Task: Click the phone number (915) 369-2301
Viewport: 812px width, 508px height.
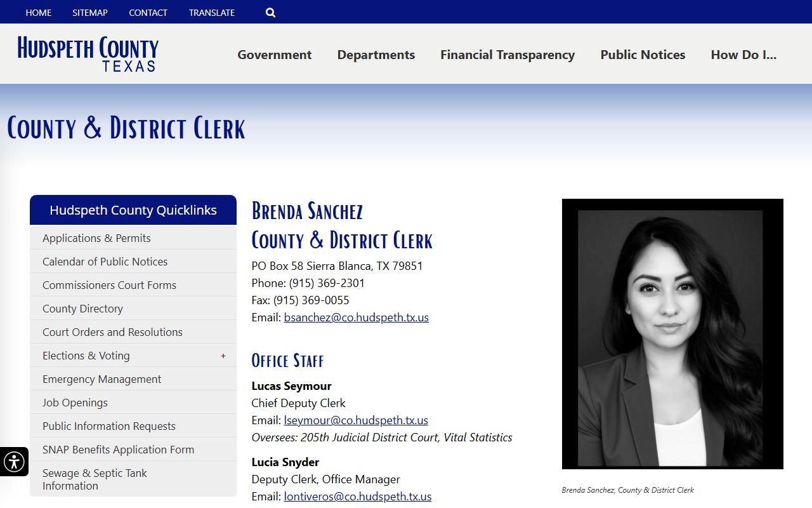Action: pyautogui.click(x=327, y=283)
